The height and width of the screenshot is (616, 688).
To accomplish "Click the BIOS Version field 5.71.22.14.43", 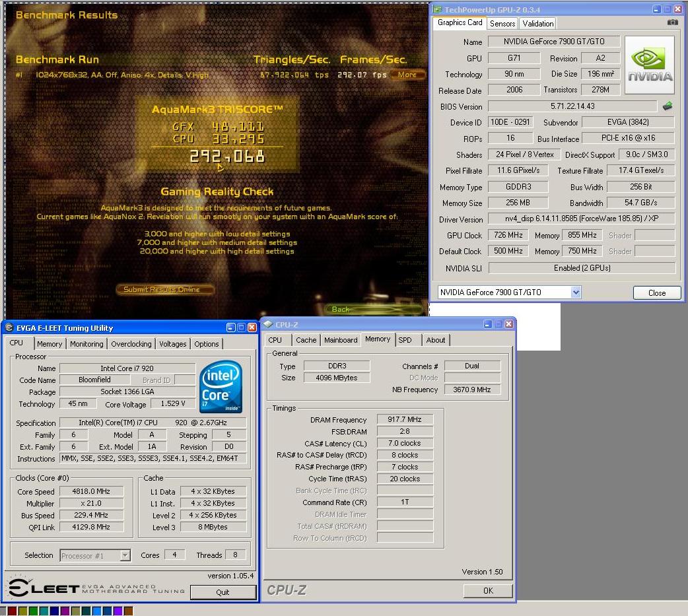I will pyautogui.click(x=572, y=106).
